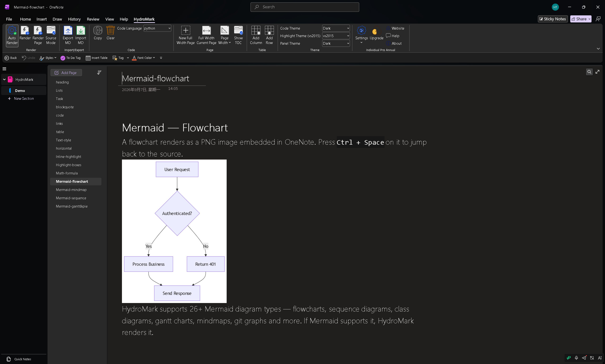
Task: Switch to the View tab
Action: tap(109, 19)
